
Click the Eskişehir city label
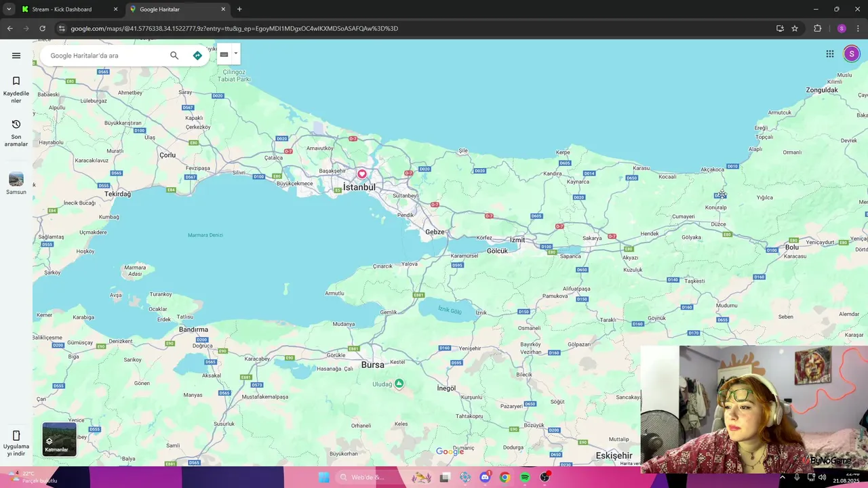pos(614,455)
